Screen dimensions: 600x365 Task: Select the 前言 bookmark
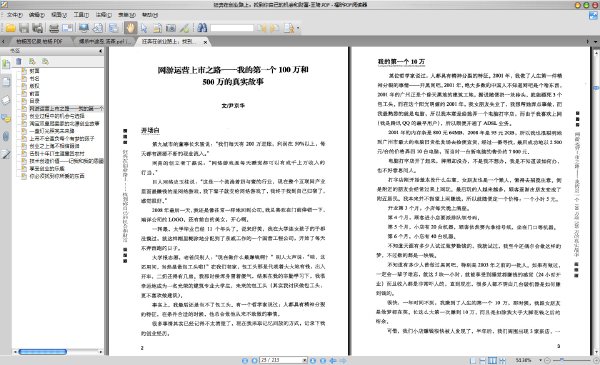(x=34, y=93)
